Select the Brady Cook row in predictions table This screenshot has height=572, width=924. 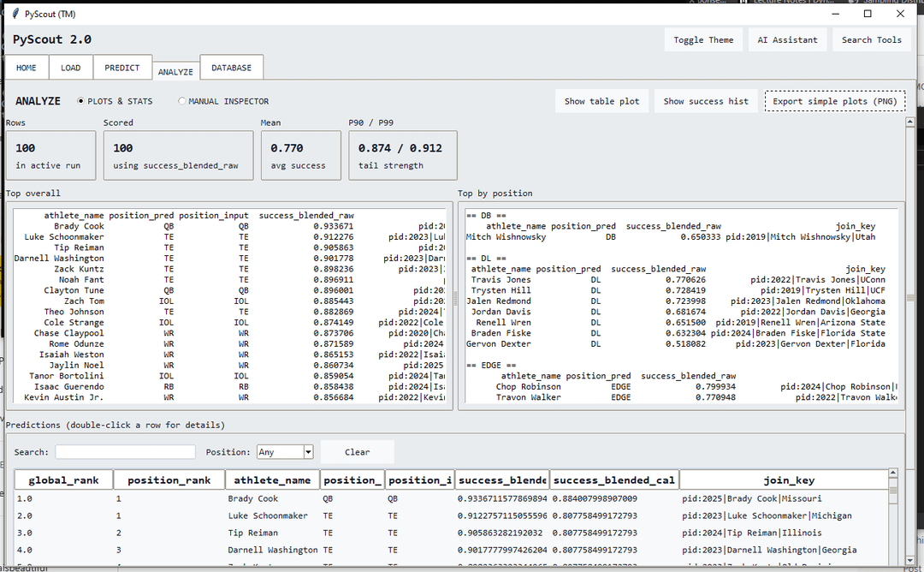[x=253, y=498]
